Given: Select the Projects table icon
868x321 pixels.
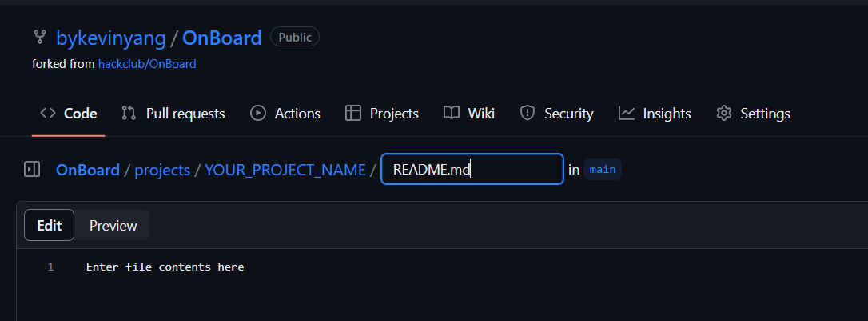Looking at the screenshot, I should (352, 114).
